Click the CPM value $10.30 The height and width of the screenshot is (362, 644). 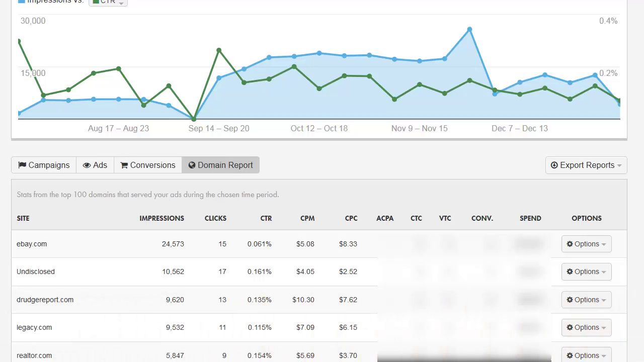303,300
